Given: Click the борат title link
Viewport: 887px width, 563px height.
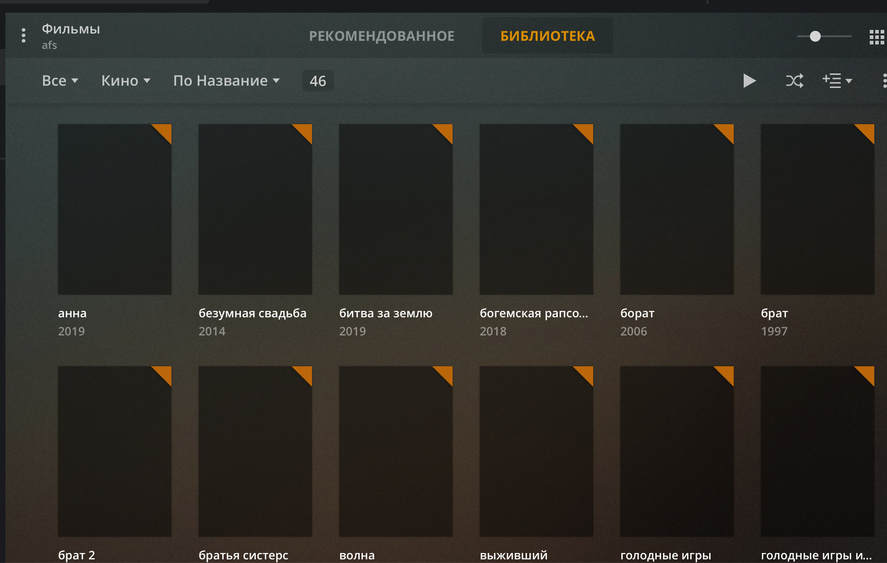Looking at the screenshot, I should coord(637,313).
